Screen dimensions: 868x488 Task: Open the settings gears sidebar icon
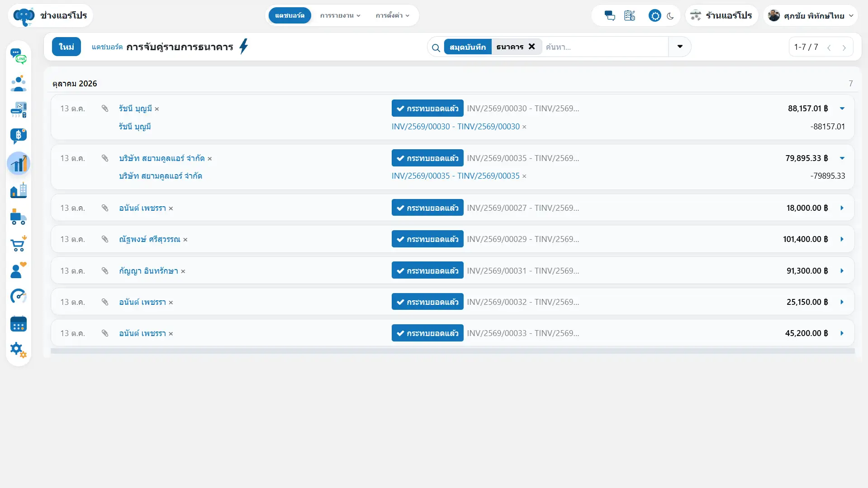tap(19, 350)
